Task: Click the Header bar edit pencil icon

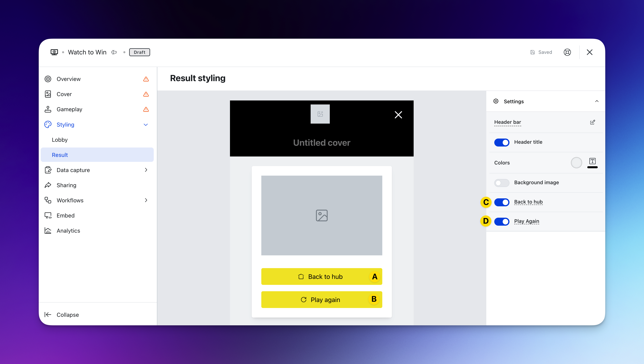Action: click(592, 122)
